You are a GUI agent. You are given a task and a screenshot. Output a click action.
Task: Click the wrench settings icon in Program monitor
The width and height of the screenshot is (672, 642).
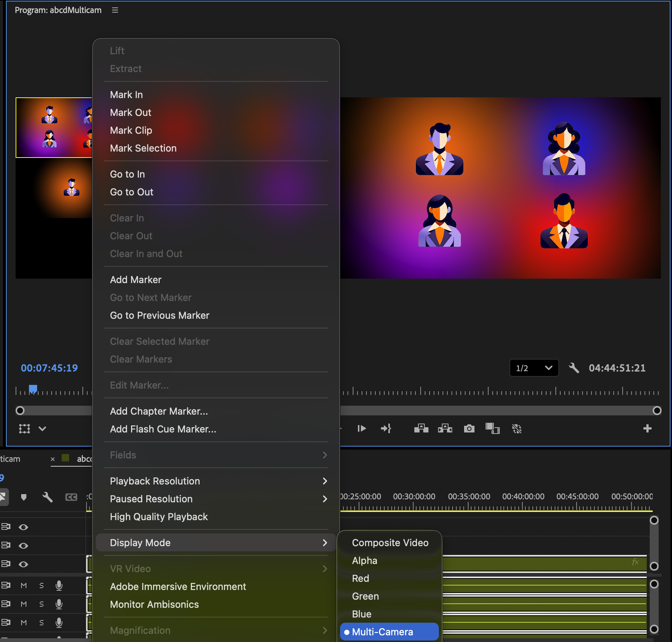pos(574,368)
